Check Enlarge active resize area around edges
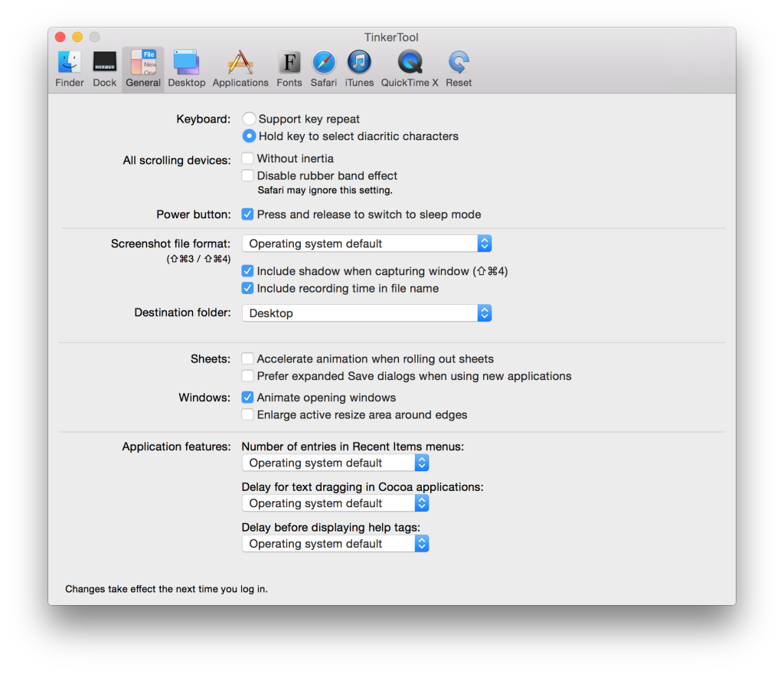 [x=248, y=414]
